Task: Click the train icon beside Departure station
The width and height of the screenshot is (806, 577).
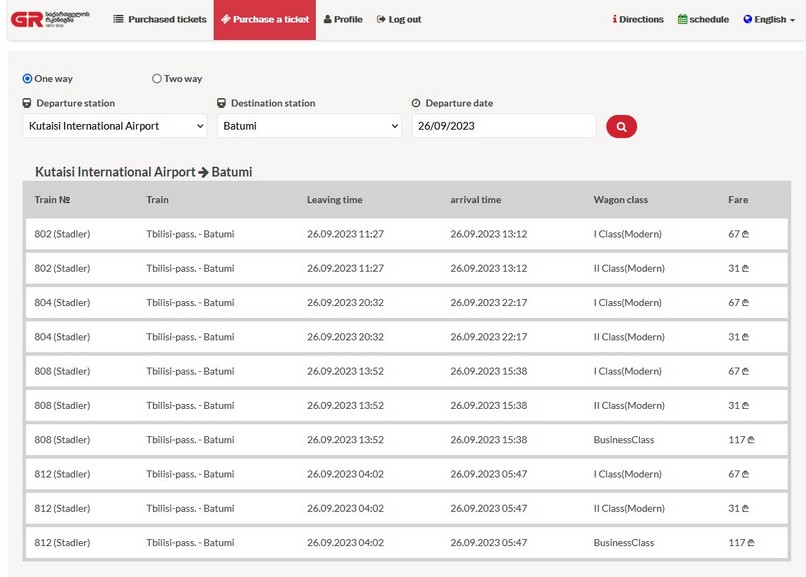Action: [27, 103]
